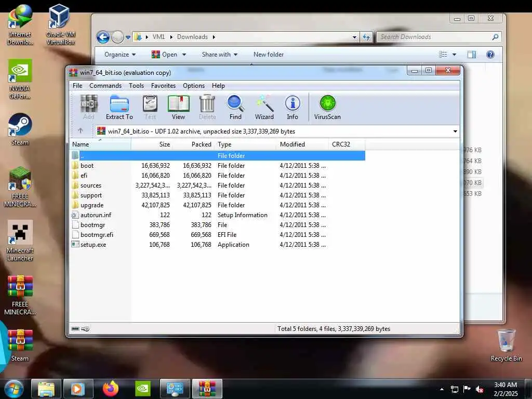Open the Steam shortcut below NVIDIA icon
The width and height of the screenshot is (532, 399).
(20, 129)
